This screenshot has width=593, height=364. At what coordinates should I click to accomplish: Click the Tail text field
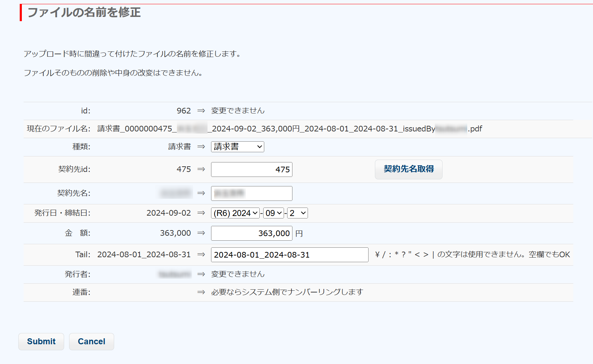(290, 255)
